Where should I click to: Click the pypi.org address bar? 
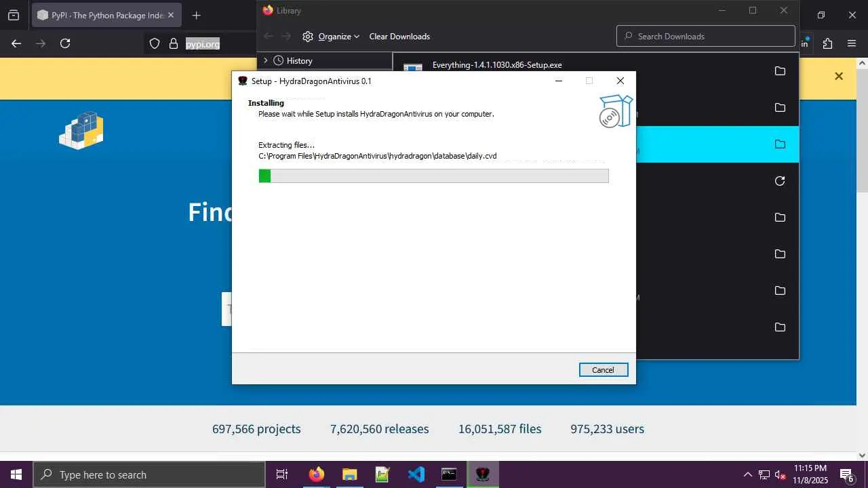click(x=203, y=43)
